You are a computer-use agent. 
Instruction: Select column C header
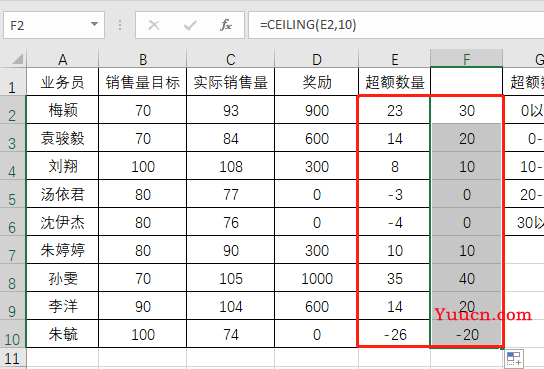click(x=230, y=59)
